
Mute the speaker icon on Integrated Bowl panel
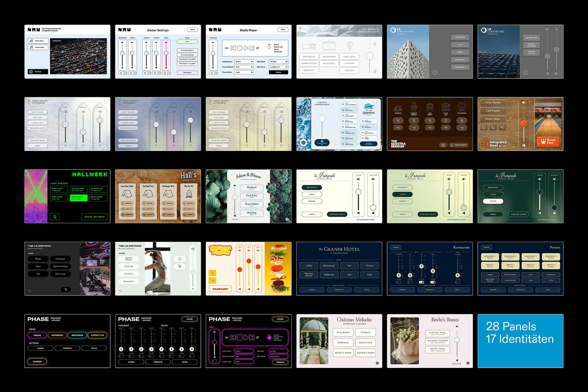(502, 127)
